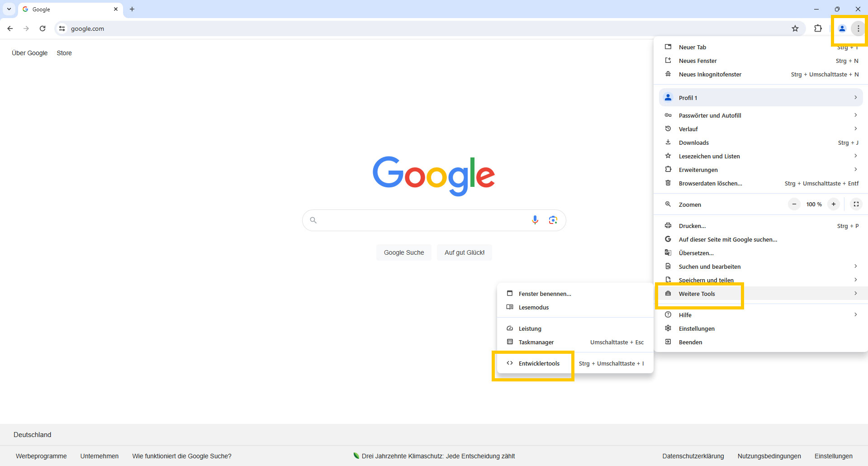Click the zoom out minus button
This screenshot has height=466, width=868.
click(794, 204)
